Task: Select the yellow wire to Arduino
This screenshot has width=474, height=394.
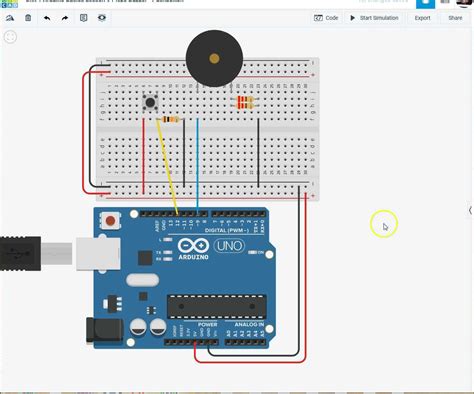Action: (x=167, y=167)
